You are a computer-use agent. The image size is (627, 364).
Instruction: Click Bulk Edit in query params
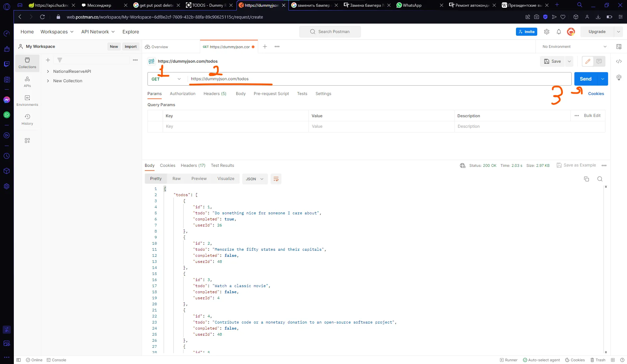click(592, 116)
